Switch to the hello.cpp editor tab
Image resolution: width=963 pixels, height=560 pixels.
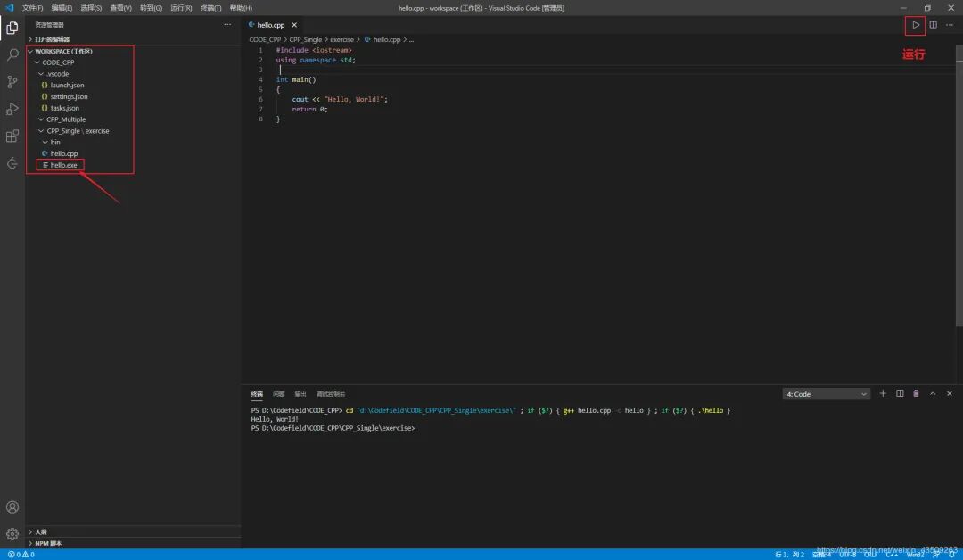point(271,25)
